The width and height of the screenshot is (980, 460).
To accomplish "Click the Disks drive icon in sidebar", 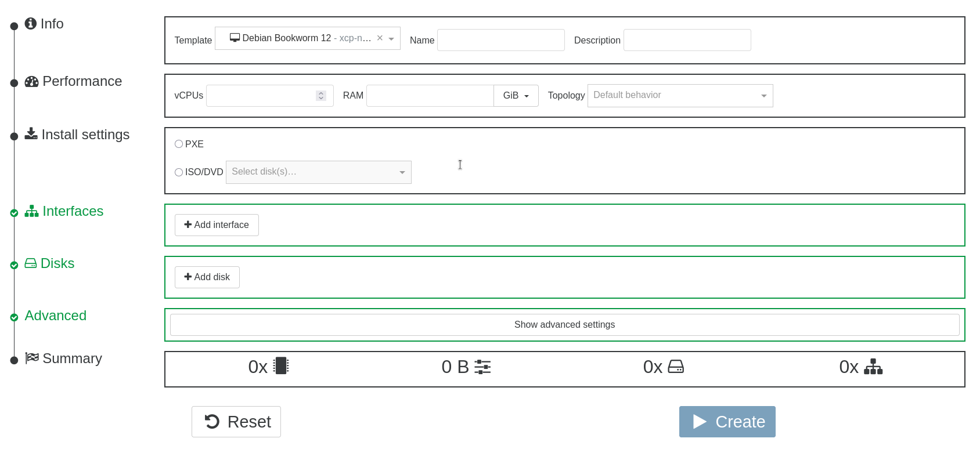I will click(31, 264).
